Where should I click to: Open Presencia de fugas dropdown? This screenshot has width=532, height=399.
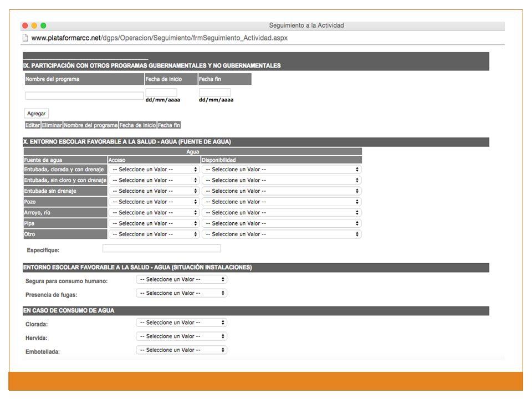[x=182, y=293]
